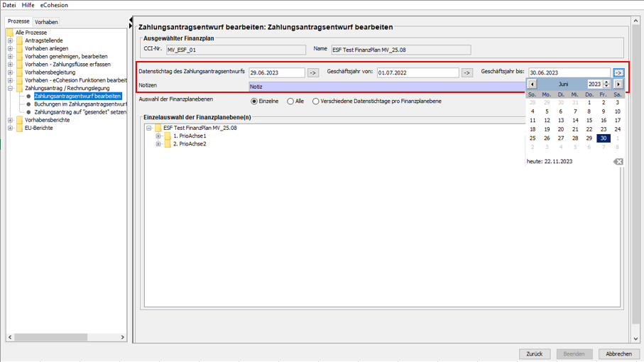
Task: Collapse Zahlungsantrag / Rechnungslegung node
Action: point(10,89)
